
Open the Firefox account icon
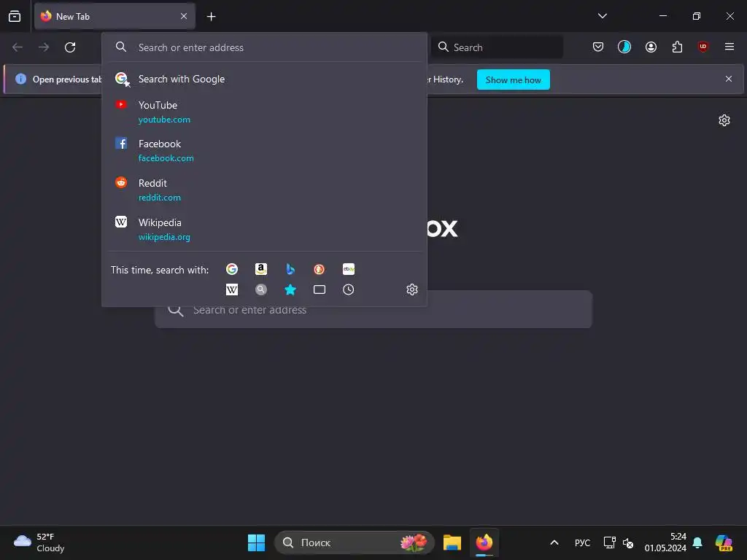pos(651,47)
